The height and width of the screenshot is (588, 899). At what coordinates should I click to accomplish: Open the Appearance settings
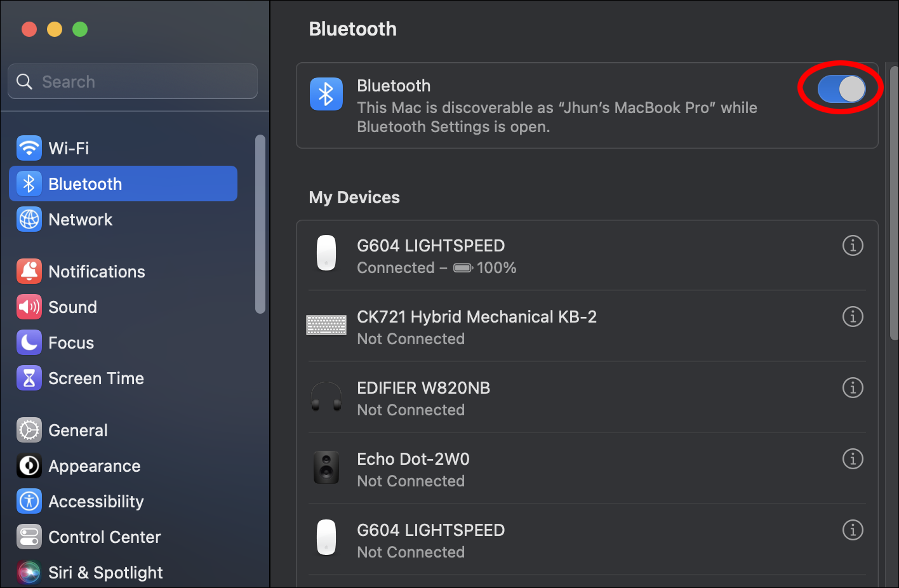click(x=94, y=466)
